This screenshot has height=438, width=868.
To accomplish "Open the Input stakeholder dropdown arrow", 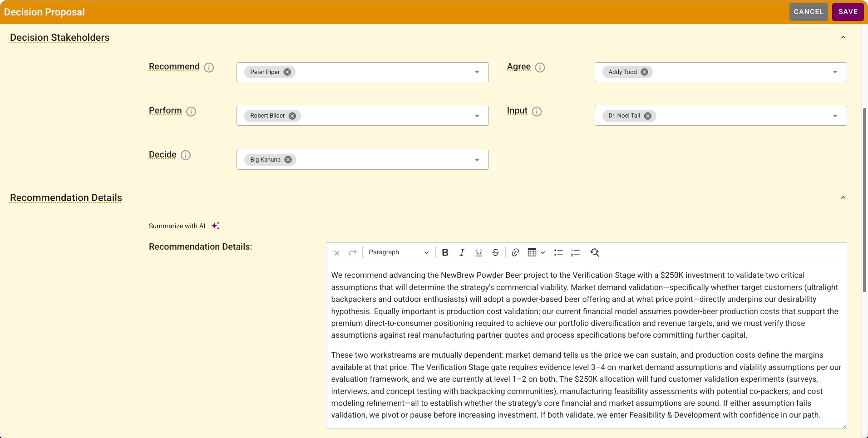I will coord(835,116).
